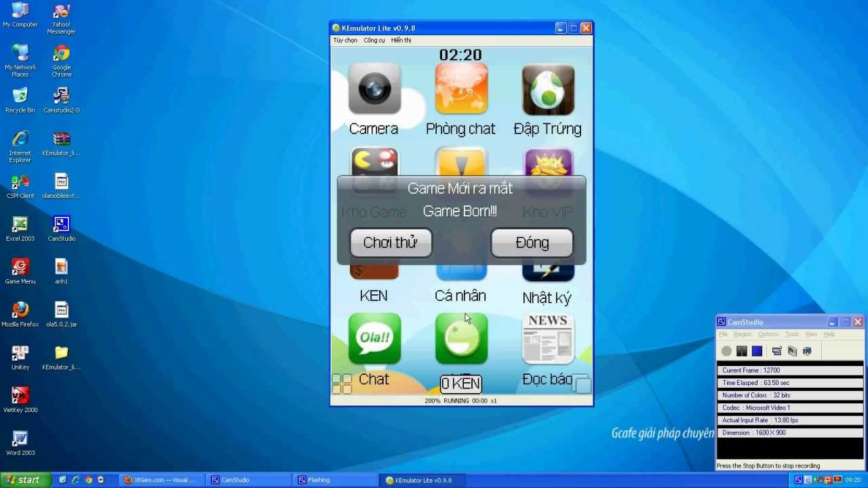Image resolution: width=868 pixels, height=488 pixels.
Task: Click the 0 KEN balance label
Action: (461, 384)
